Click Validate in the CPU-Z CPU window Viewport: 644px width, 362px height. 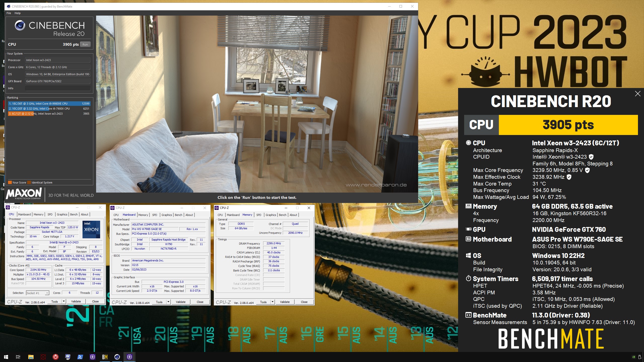point(76,301)
